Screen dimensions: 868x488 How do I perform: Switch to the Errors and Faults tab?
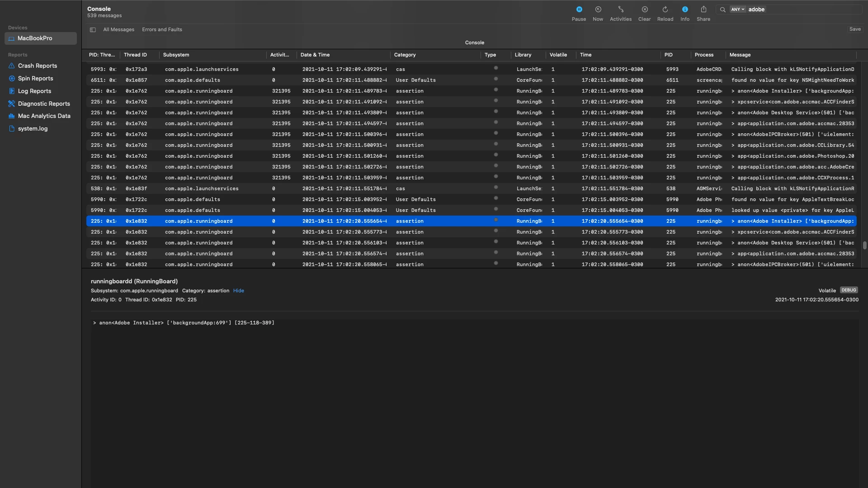pos(162,30)
